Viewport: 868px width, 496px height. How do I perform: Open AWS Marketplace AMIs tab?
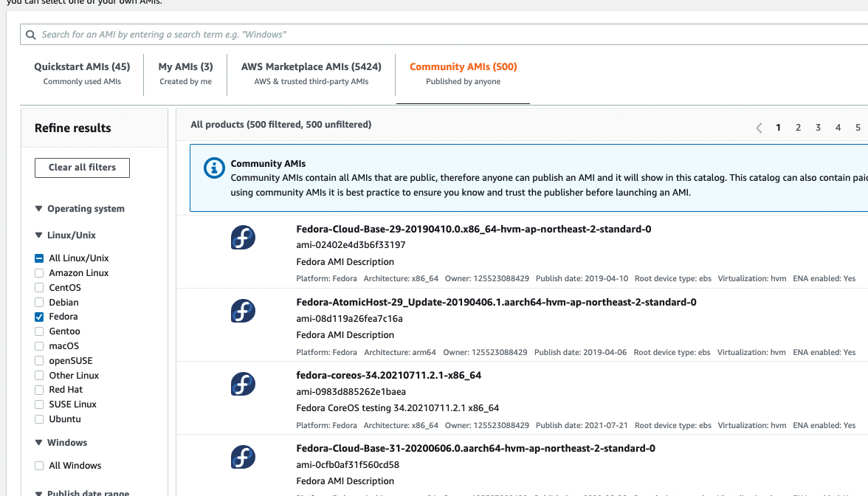tap(311, 74)
